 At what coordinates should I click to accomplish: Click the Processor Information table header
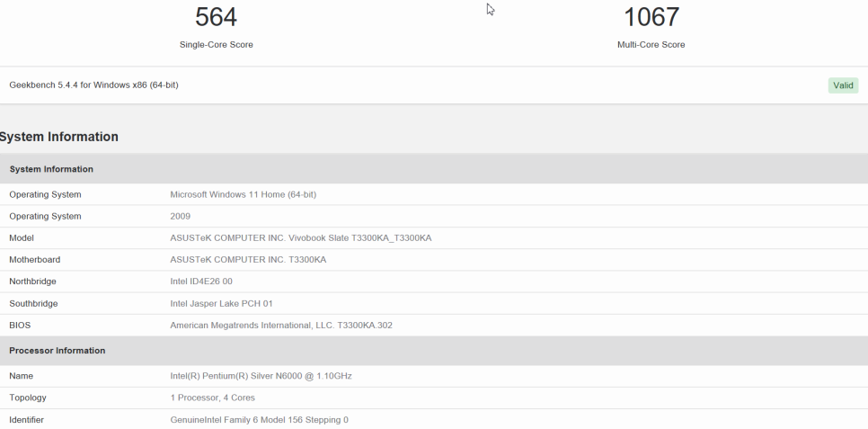[x=434, y=350]
